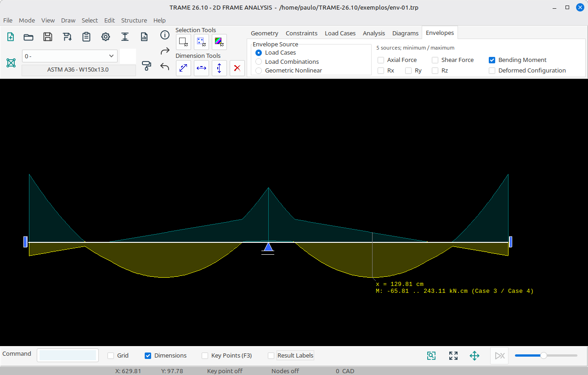Enable the Shear Force checkbox
The height and width of the screenshot is (375, 588).
pos(435,60)
